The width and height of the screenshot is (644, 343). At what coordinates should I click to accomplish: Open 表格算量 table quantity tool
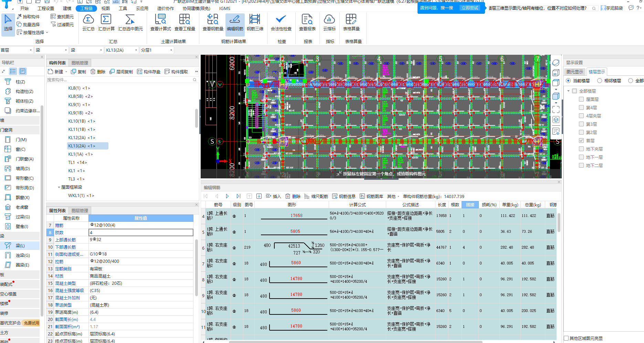[351, 23]
